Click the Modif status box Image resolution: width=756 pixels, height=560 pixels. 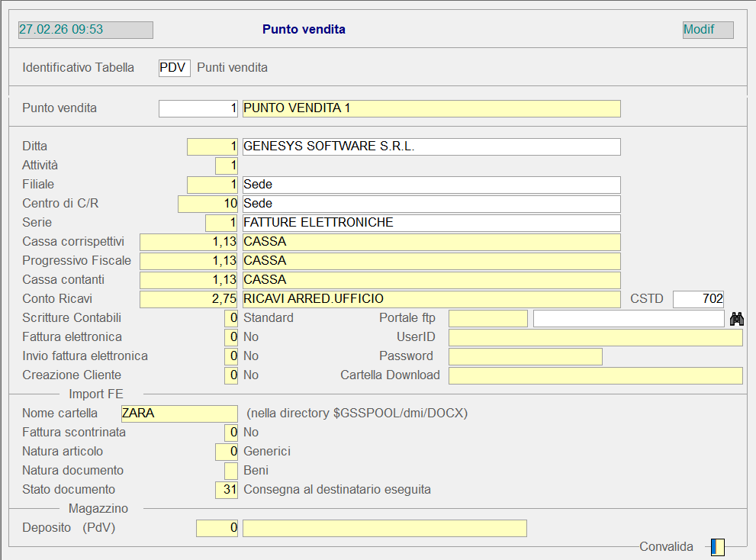click(707, 30)
